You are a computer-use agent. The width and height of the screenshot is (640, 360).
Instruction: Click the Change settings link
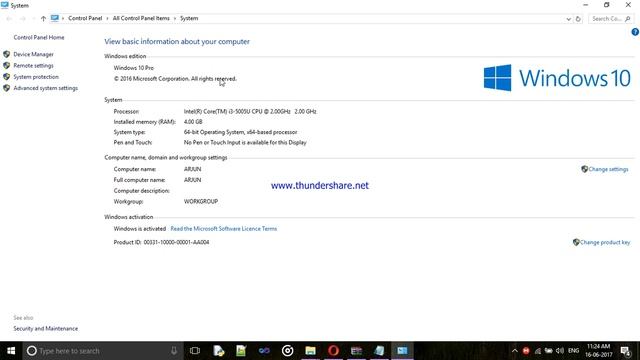point(608,169)
